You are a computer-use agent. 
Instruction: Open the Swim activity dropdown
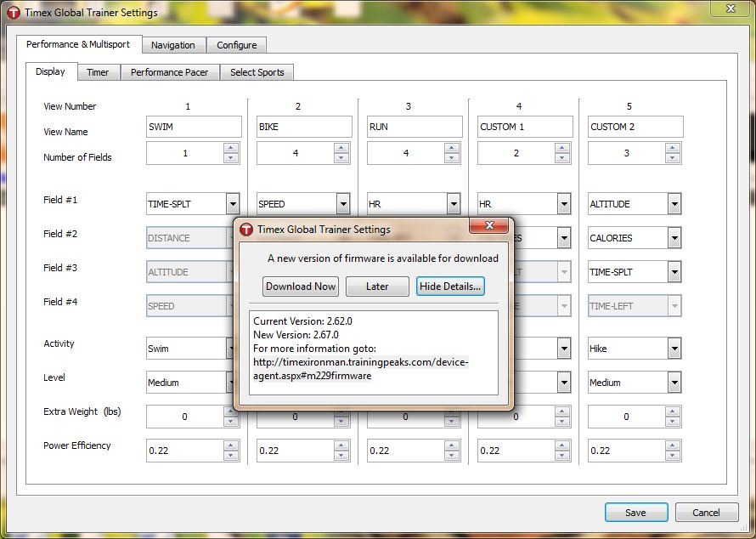point(189,349)
